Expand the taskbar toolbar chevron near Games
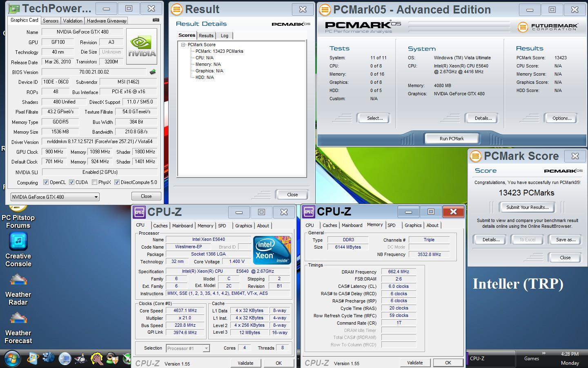 (543, 353)
